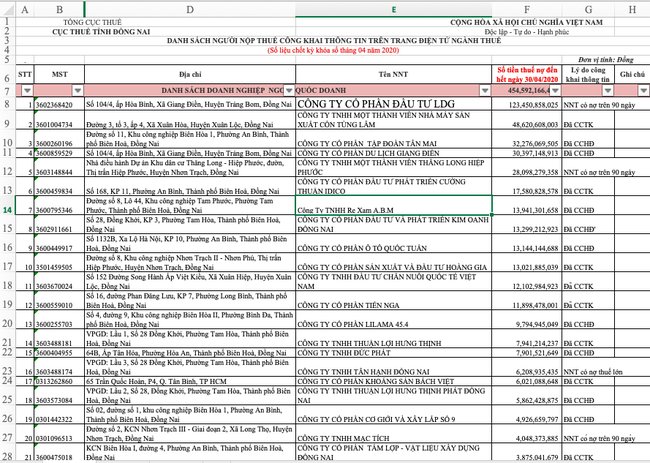
Task: Click the red 'Số liệu chốt kỳ khóa sổ' subtitle
Action: pyautogui.click(x=334, y=50)
